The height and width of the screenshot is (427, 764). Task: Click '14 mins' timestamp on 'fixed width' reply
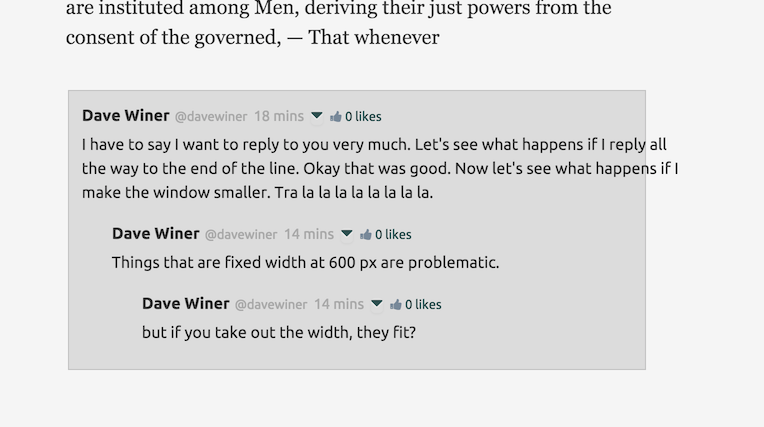tap(309, 234)
